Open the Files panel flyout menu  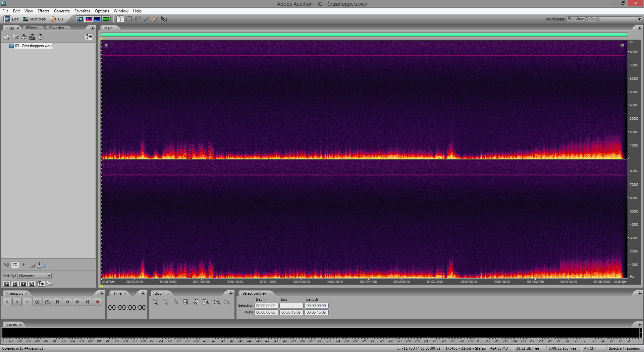93,28
